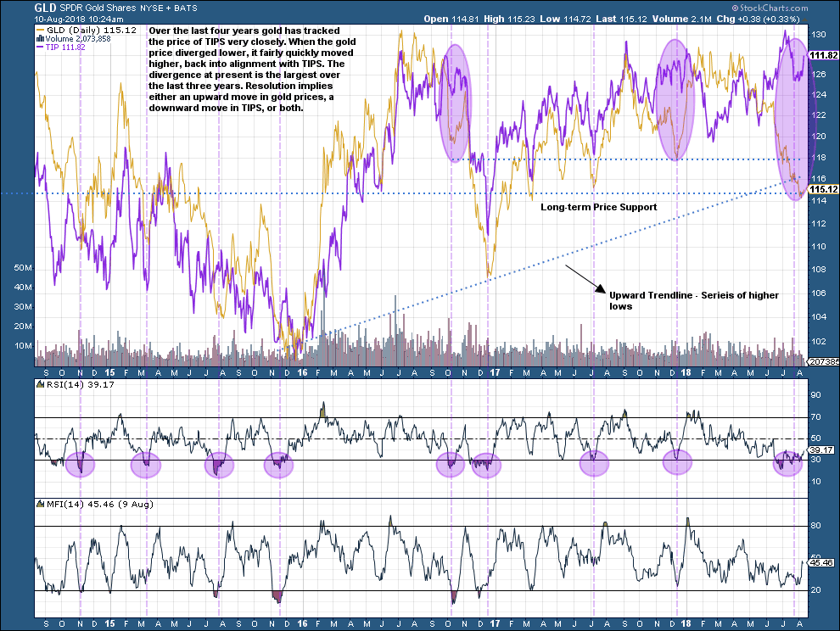Click the 115.12 GLD price tag
840x631 pixels.
click(823, 189)
